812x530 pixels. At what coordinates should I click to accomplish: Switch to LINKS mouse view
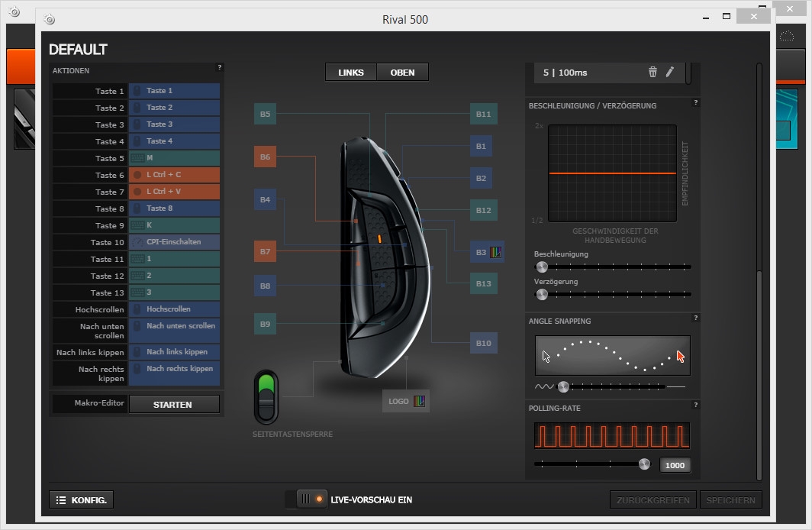[x=350, y=73]
